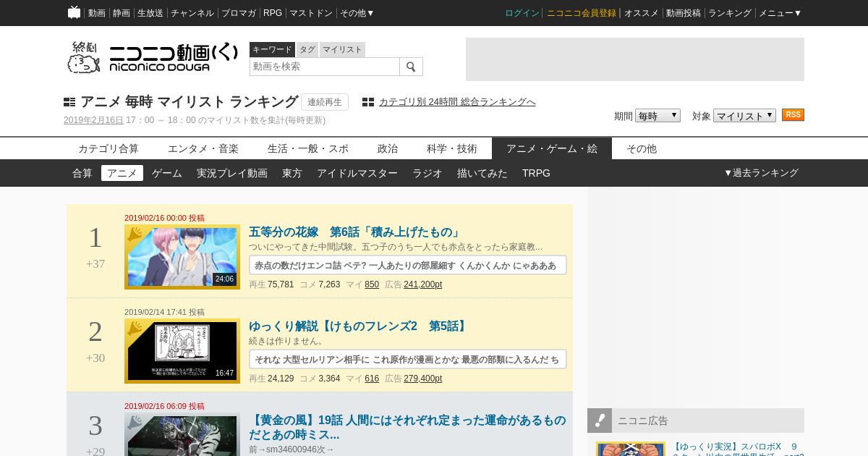Select アニメ subcategory
The width and height of the screenshot is (868, 456).
[122, 173]
